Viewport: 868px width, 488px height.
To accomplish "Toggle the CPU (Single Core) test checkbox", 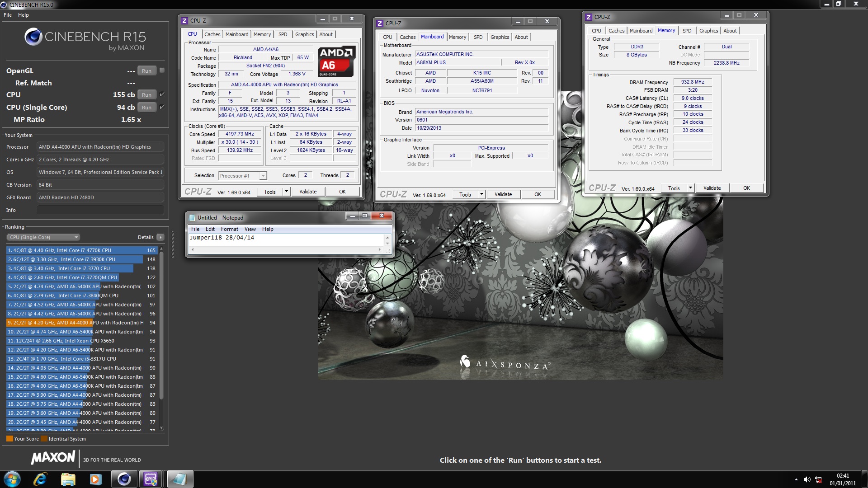I will pyautogui.click(x=162, y=107).
